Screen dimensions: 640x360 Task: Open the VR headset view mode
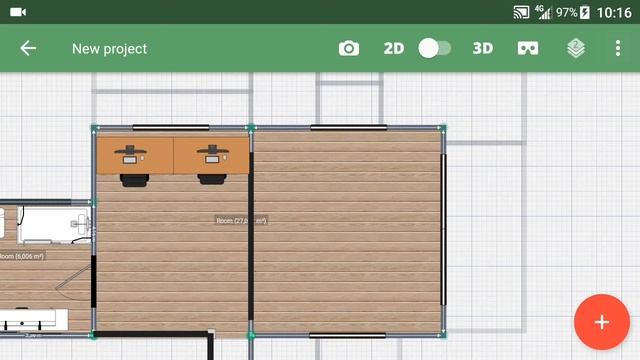pyautogui.click(x=528, y=49)
